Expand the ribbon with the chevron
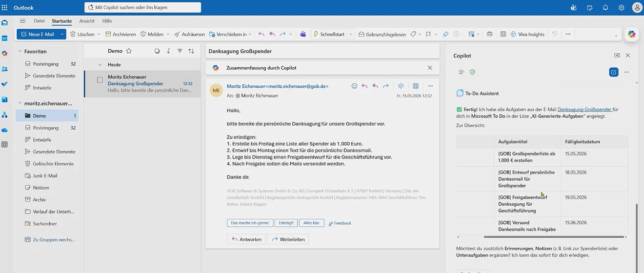The height and width of the screenshot is (273, 644). tap(616, 36)
